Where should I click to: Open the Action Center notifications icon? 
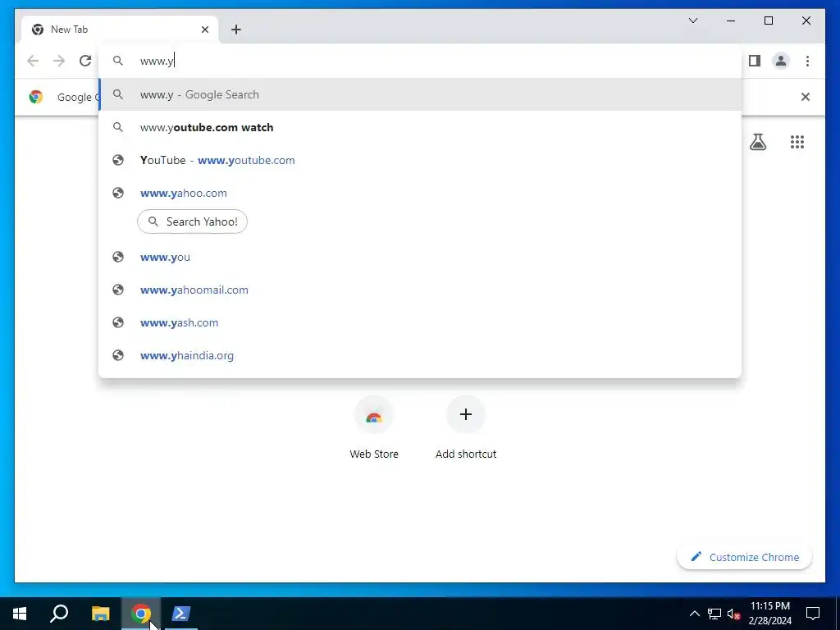pyautogui.click(x=813, y=614)
